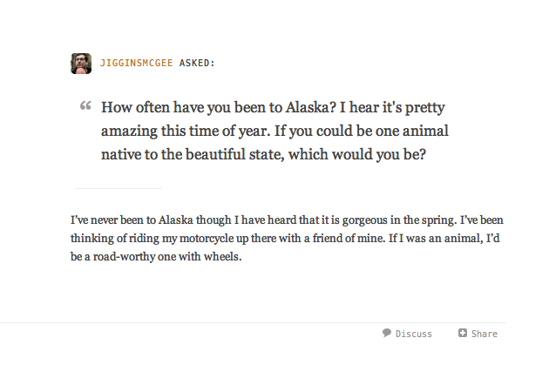549x392 pixels.
Task: Open the Discuss link
Action: (413, 334)
